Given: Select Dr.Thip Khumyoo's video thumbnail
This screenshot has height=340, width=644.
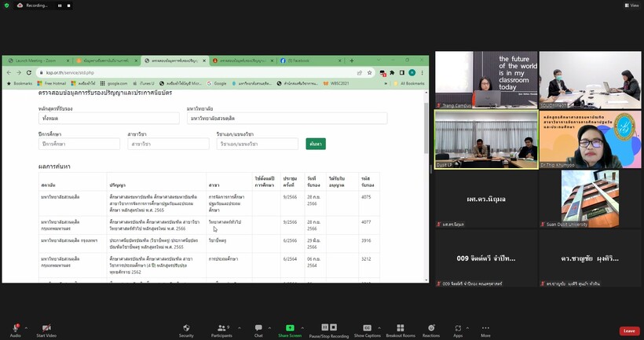Looking at the screenshot, I should (590, 140).
